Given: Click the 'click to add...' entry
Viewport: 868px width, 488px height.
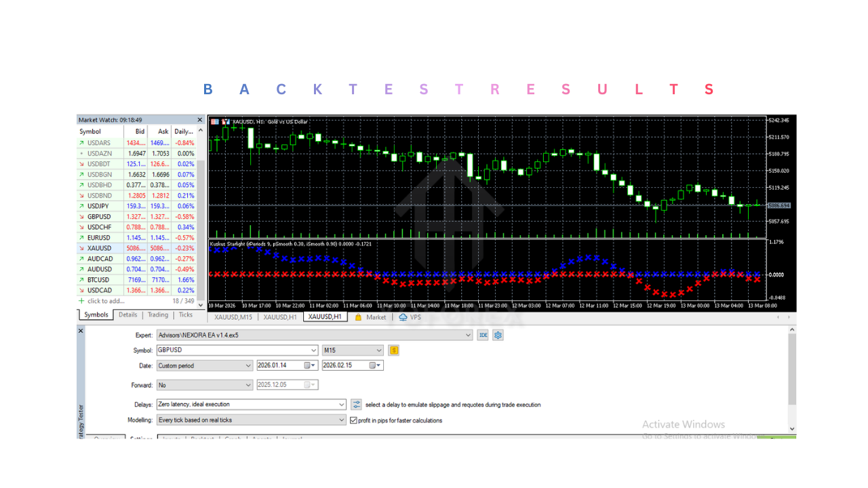Looking at the screenshot, I should 107,300.
